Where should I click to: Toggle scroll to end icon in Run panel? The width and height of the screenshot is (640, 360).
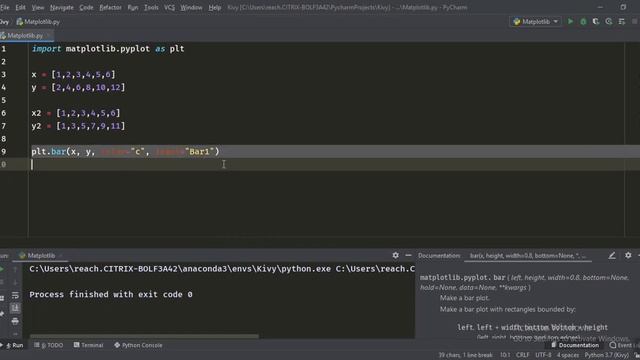[x=15, y=308]
